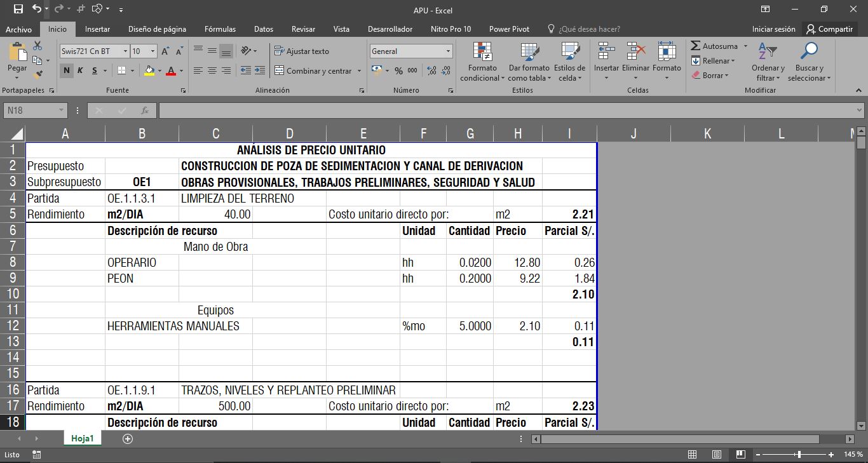Viewport: 868px width, 463px height.
Task: Switch to the Fórmulas tab
Action: pos(220,29)
